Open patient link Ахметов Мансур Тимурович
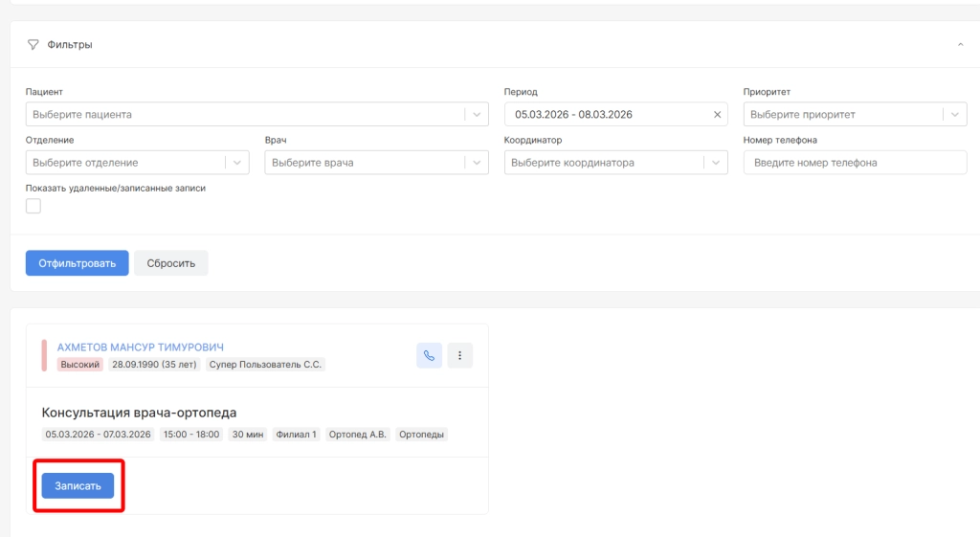This screenshot has width=980, height=537. pyautogui.click(x=140, y=347)
